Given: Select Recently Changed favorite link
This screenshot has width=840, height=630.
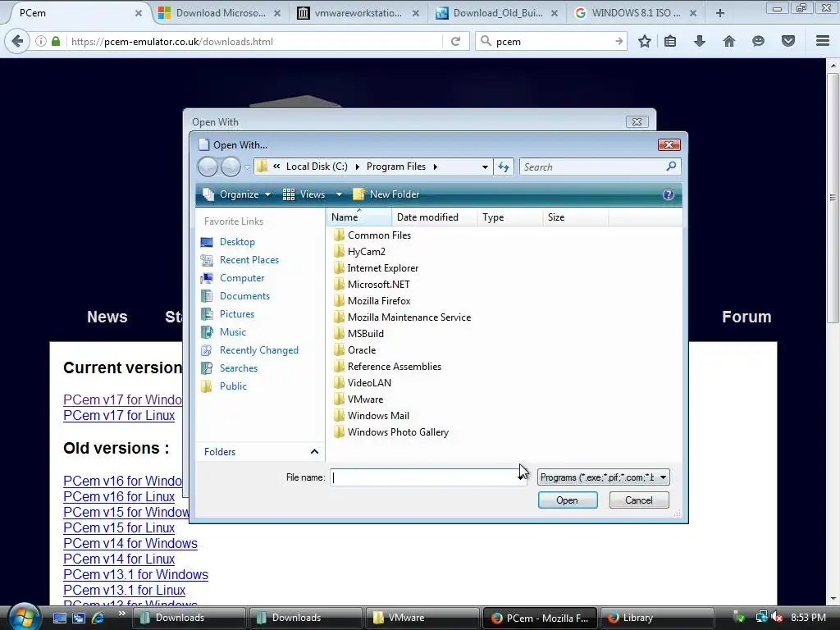Looking at the screenshot, I should click(258, 350).
